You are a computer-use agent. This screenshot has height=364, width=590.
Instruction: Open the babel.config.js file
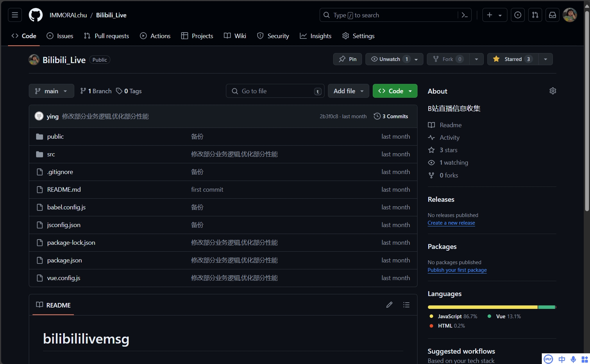66,207
